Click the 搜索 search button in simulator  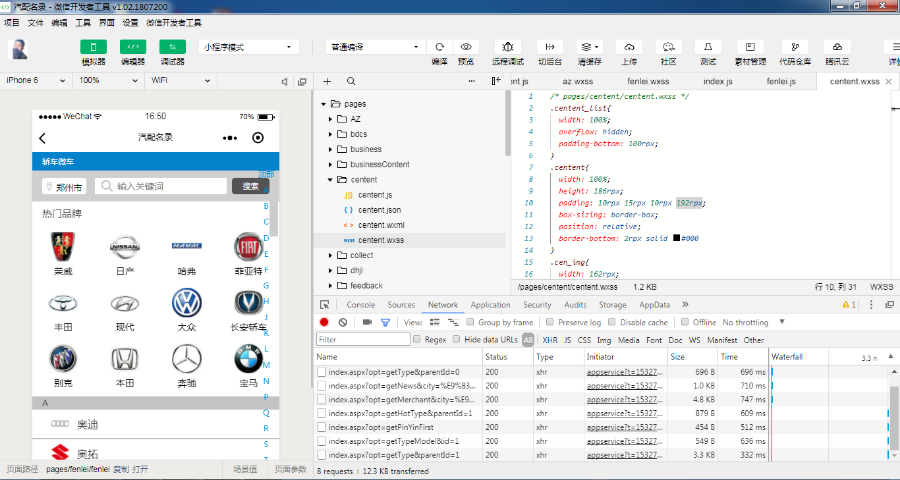(x=250, y=186)
